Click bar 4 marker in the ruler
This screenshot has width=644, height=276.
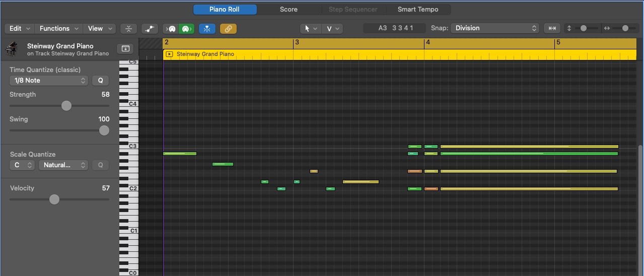pos(427,42)
